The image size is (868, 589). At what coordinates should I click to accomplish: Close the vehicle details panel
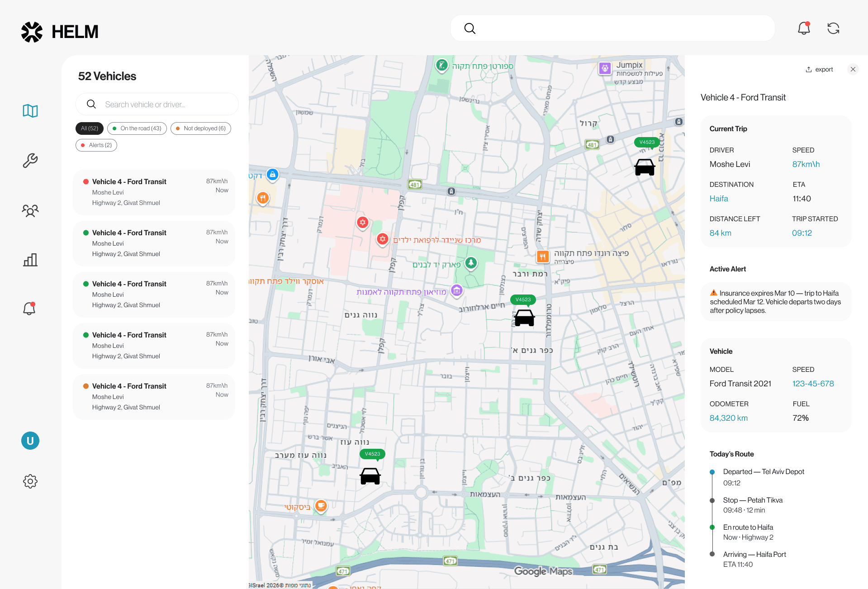(853, 69)
